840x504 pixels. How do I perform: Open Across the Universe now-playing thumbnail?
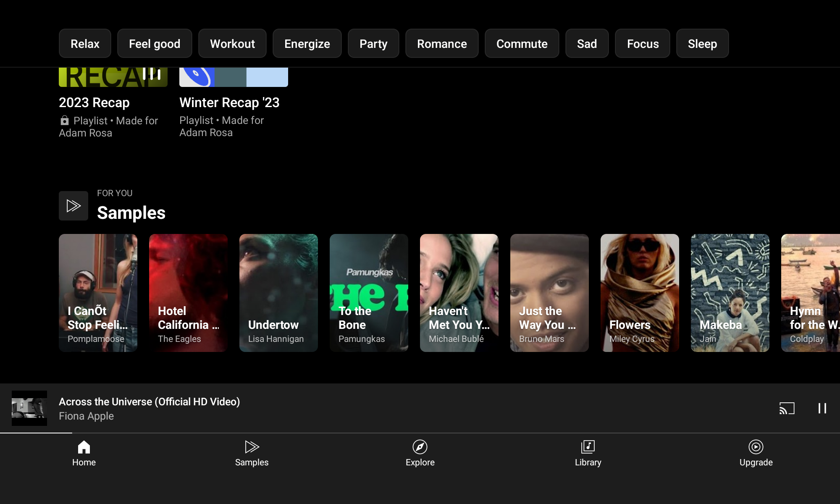[29, 408]
